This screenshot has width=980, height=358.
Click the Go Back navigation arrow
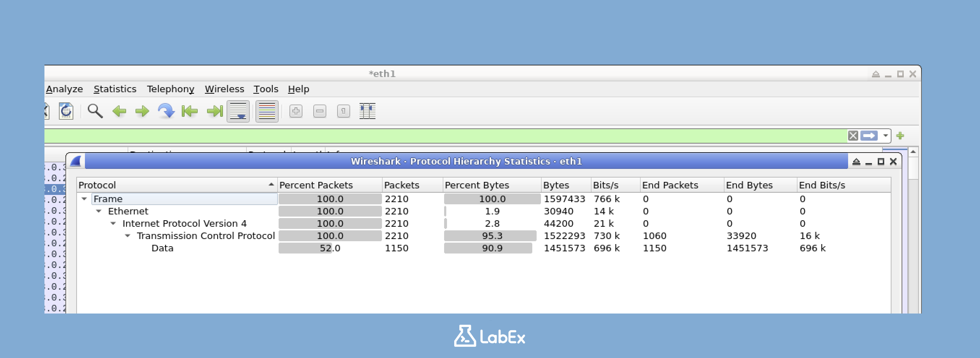120,111
